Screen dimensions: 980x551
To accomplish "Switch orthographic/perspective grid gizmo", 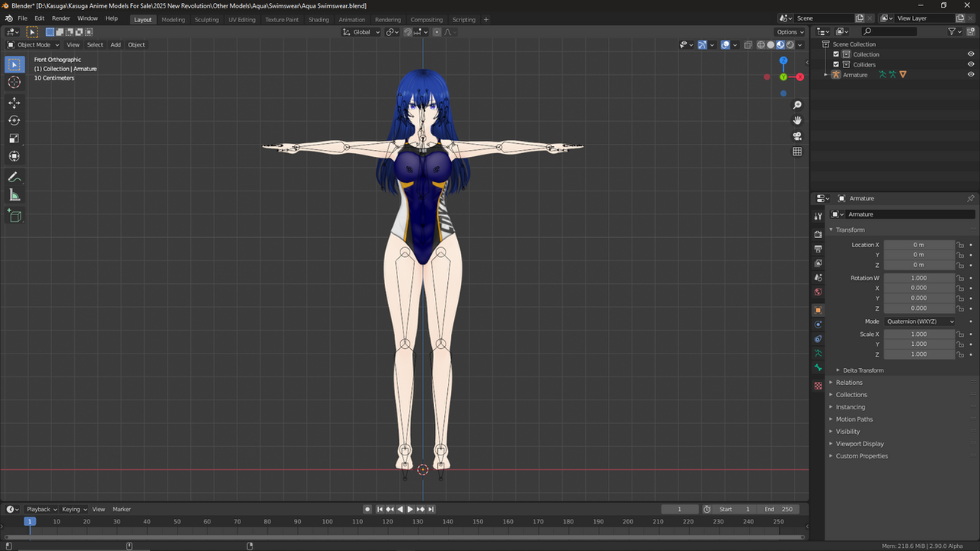I will click(x=797, y=152).
